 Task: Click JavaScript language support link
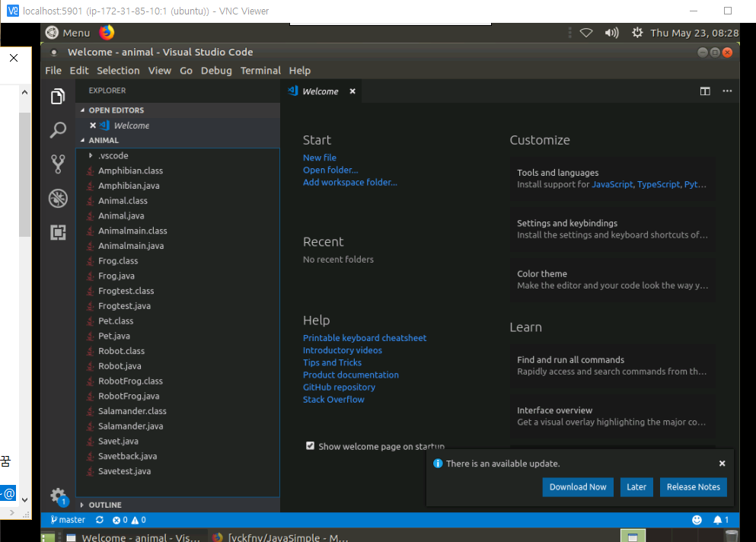(x=612, y=185)
